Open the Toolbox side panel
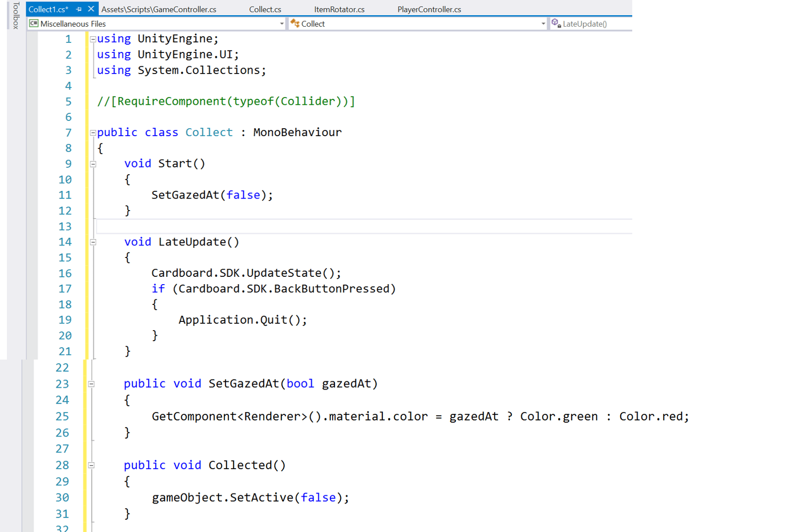Screen dimensions: 785x532 click(x=16, y=16)
